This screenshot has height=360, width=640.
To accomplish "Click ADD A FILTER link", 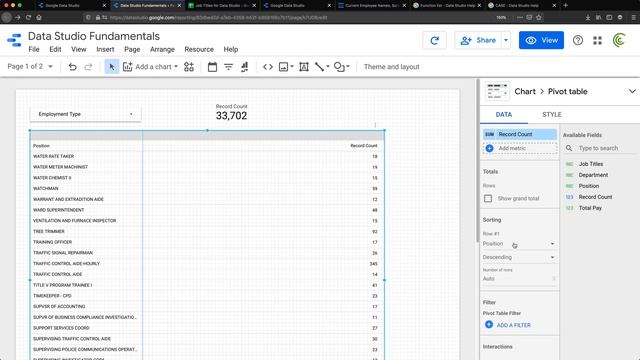I will coord(508,325).
